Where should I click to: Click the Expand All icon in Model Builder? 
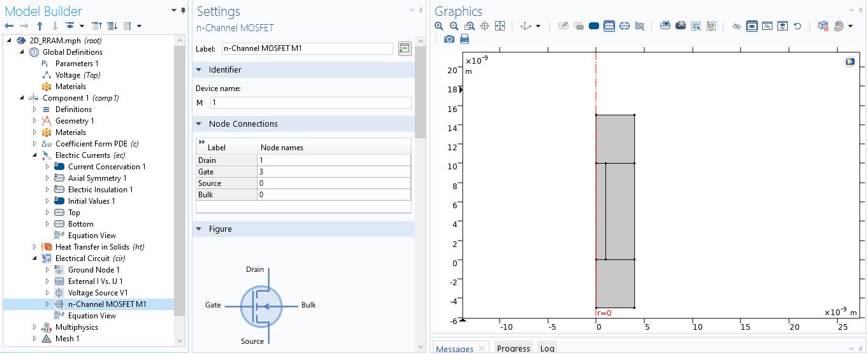(112, 26)
